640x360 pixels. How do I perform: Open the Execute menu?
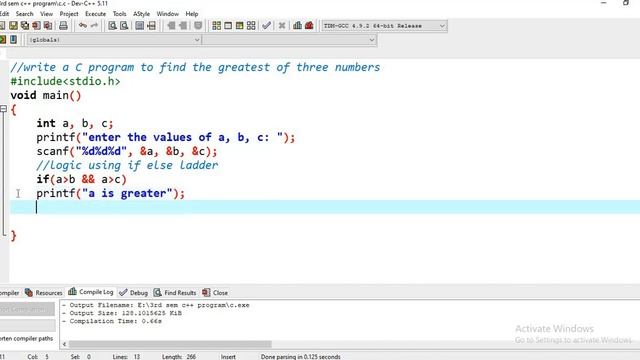click(96, 14)
